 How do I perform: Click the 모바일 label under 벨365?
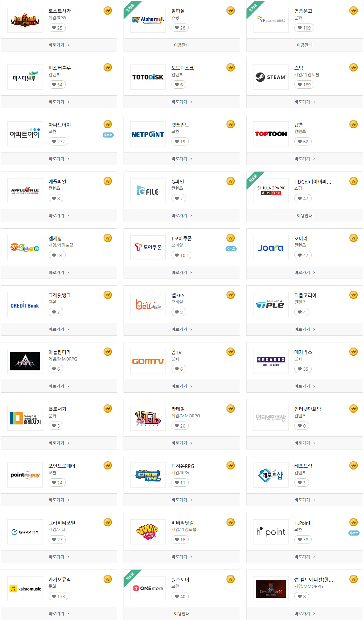pos(177,302)
